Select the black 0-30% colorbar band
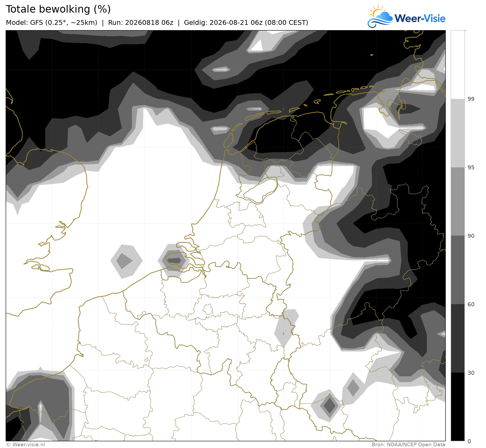486x448 pixels. [x=458, y=407]
